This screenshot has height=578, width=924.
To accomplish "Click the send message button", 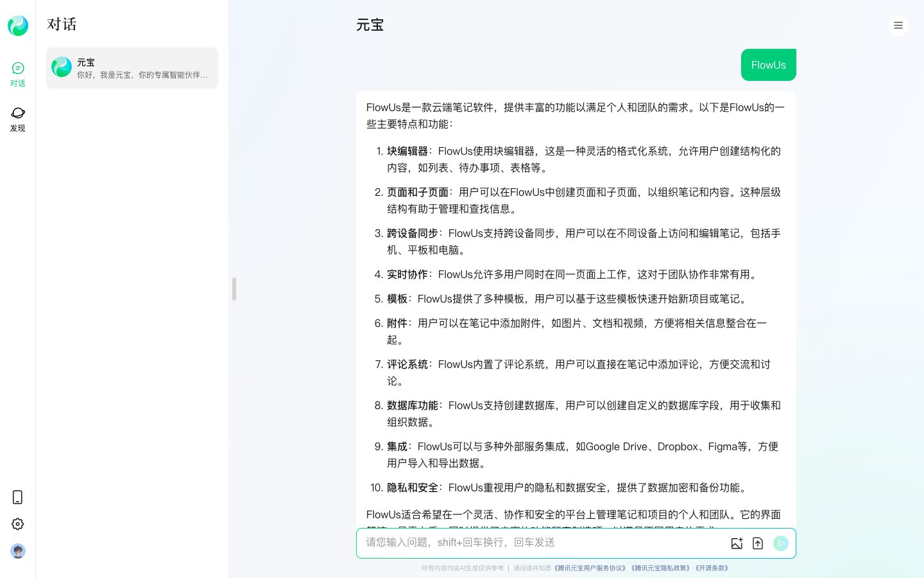I will [781, 543].
